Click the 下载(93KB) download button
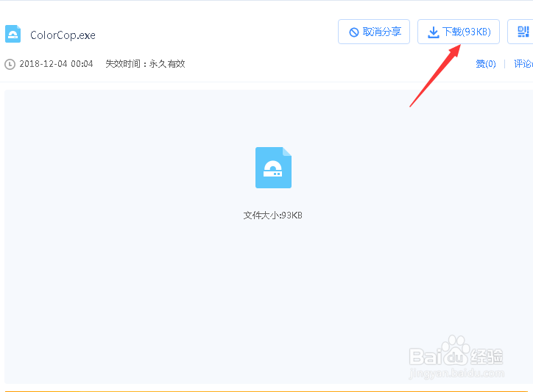 tap(458, 32)
